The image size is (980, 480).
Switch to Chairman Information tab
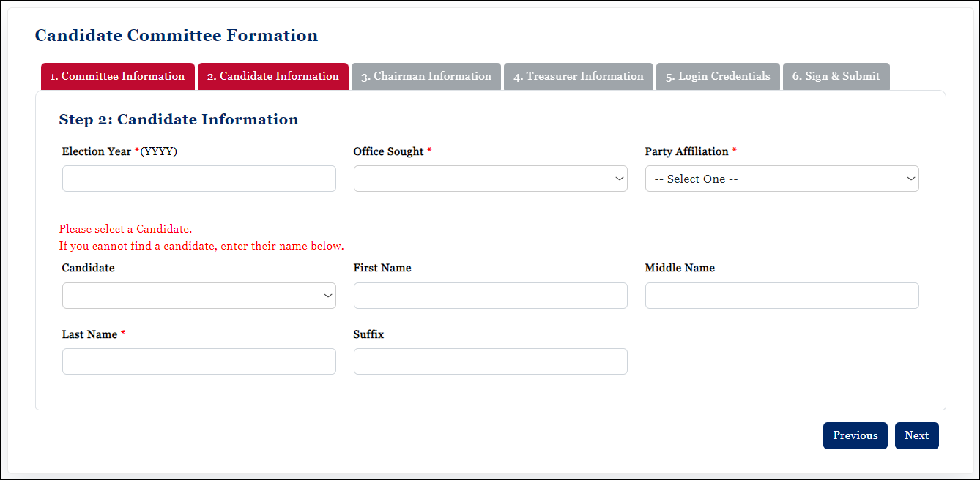coord(426,76)
